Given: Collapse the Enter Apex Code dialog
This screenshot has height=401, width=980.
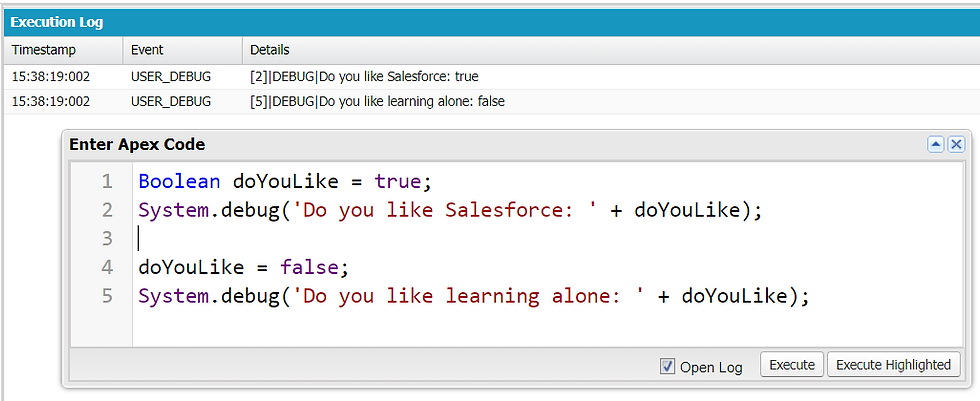Looking at the screenshot, I should click(x=936, y=145).
